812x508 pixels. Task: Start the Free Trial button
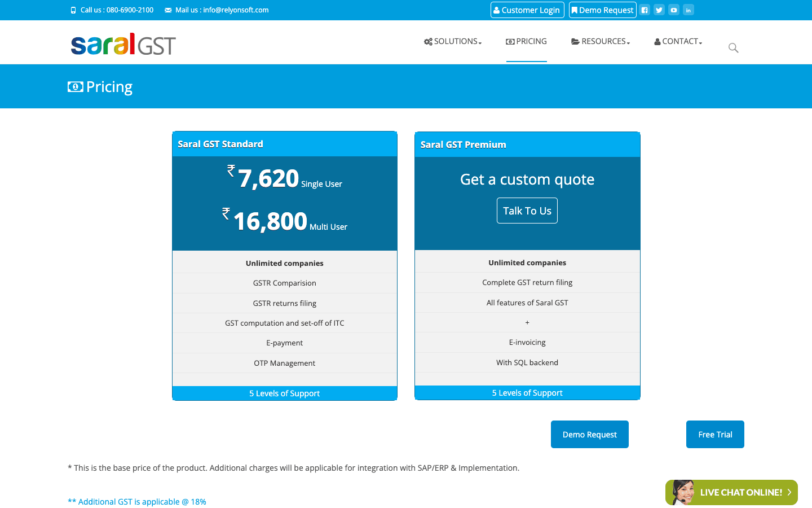coord(715,435)
